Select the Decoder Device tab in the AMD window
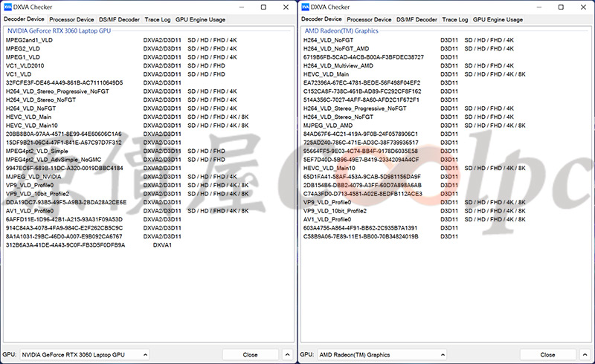 pyautogui.click(x=321, y=19)
